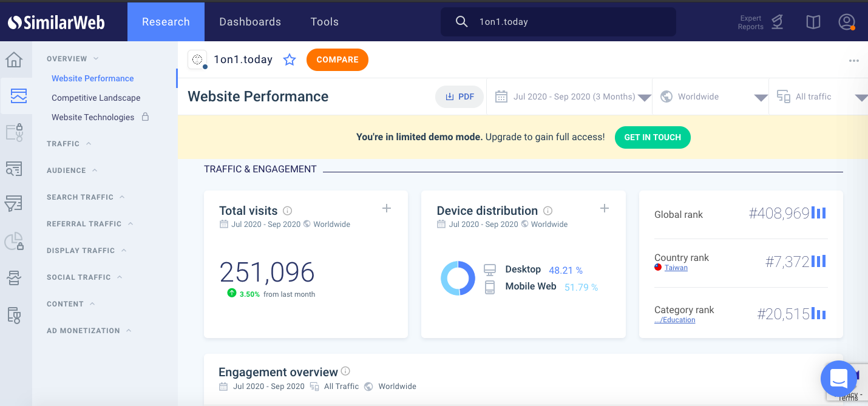Open the Expert Reports icon
868x406 pixels.
[777, 22]
